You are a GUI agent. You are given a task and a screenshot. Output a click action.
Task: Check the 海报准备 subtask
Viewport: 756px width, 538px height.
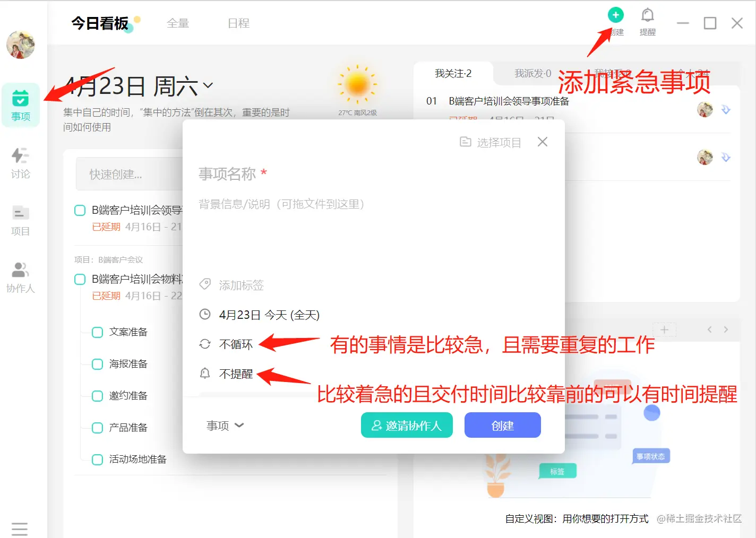point(98,364)
